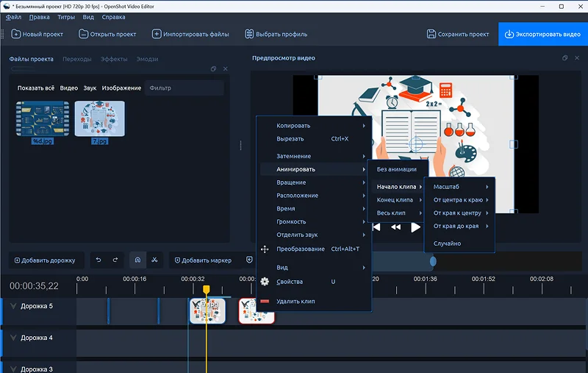Viewport: 588px width, 373px height.
Task: Collapse Track 4 with its chevron
Action: 13,338
